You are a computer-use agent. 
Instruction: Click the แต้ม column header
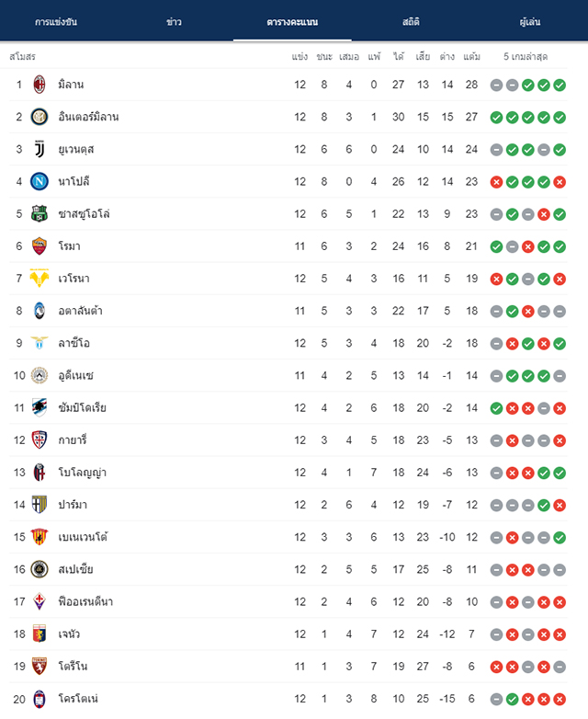click(x=471, y=56)
